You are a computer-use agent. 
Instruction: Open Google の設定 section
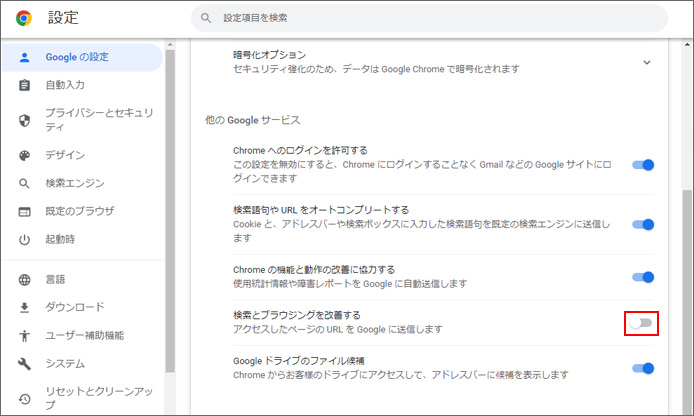(x=82, y=57)
